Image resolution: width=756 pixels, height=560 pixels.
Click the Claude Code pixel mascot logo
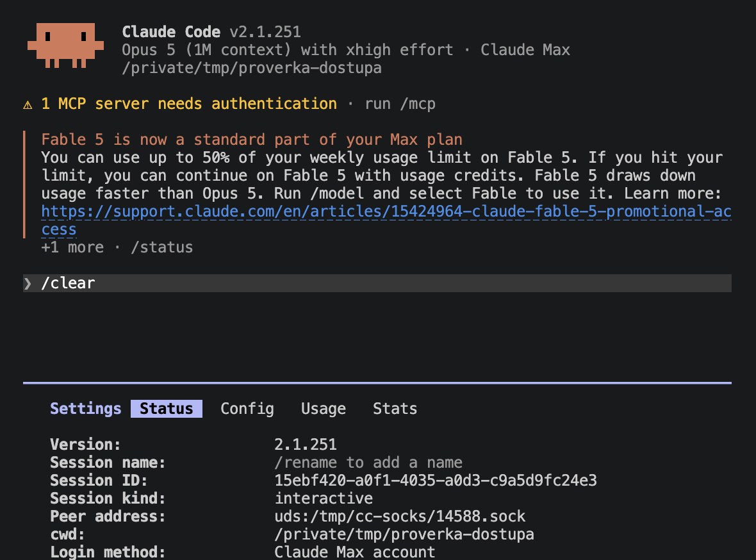(65, 45)
